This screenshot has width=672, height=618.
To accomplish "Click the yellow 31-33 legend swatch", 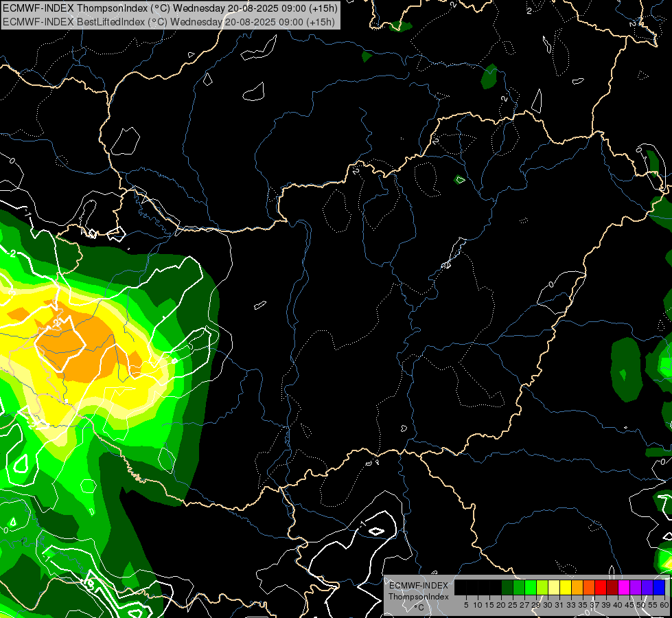I will pyautogui.click(x=566, y=587).
